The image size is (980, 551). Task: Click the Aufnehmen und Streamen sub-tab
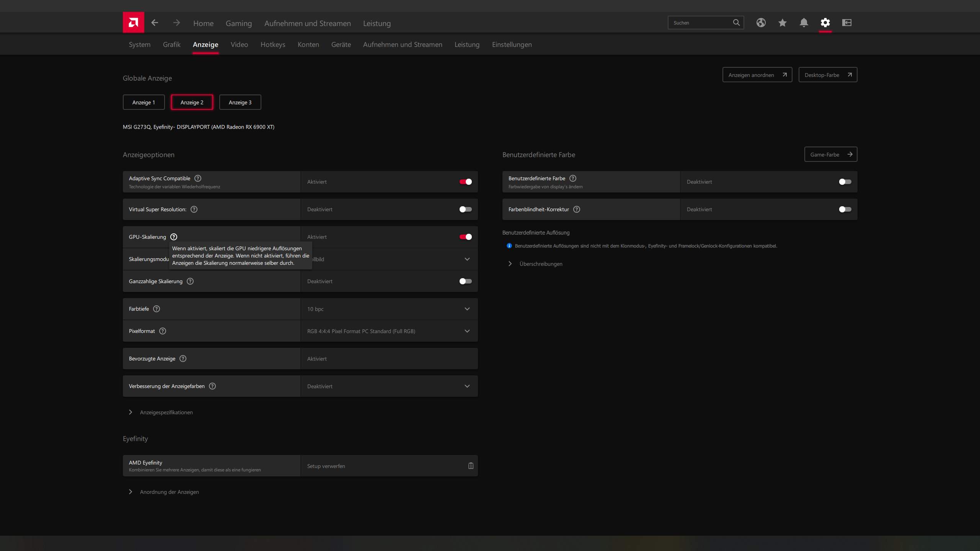(x=403, y=44)
